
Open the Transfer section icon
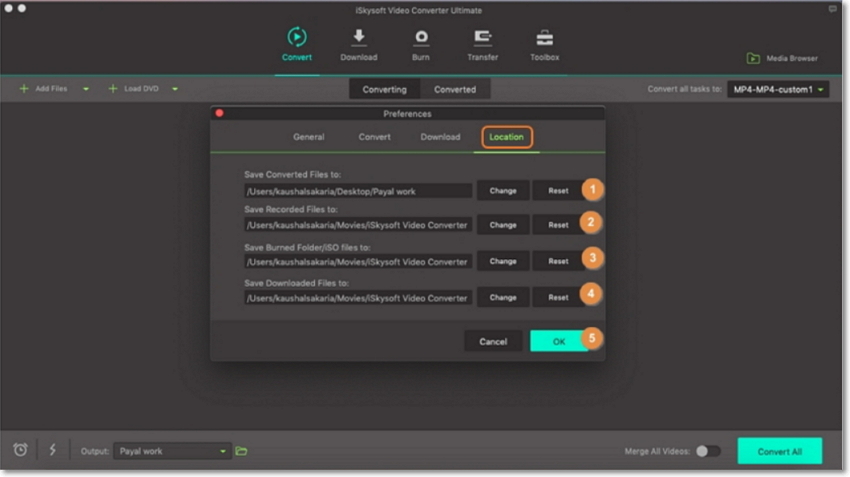point(482,38)
